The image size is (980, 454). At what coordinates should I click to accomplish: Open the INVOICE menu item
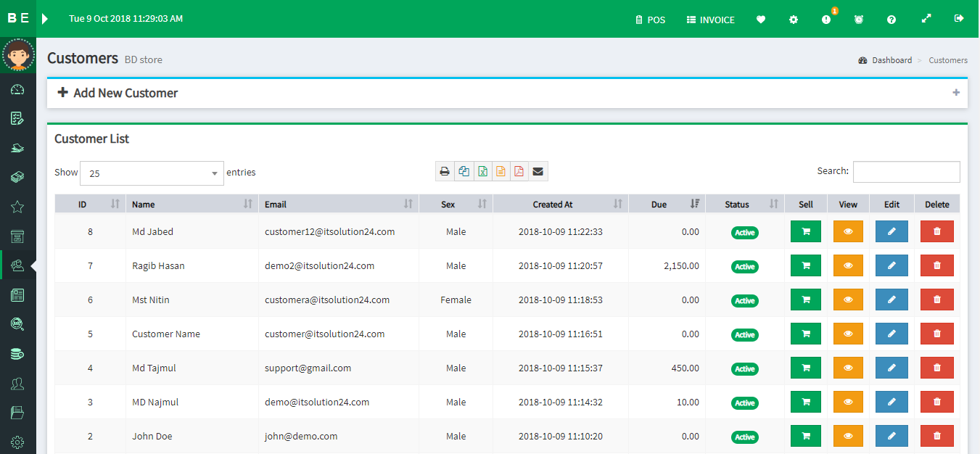[710, 20]
